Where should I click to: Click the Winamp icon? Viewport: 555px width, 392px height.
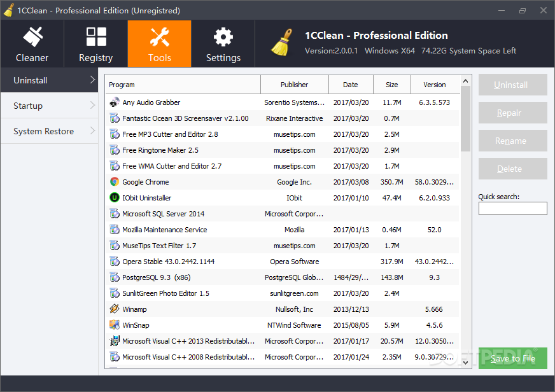point(115,309)
